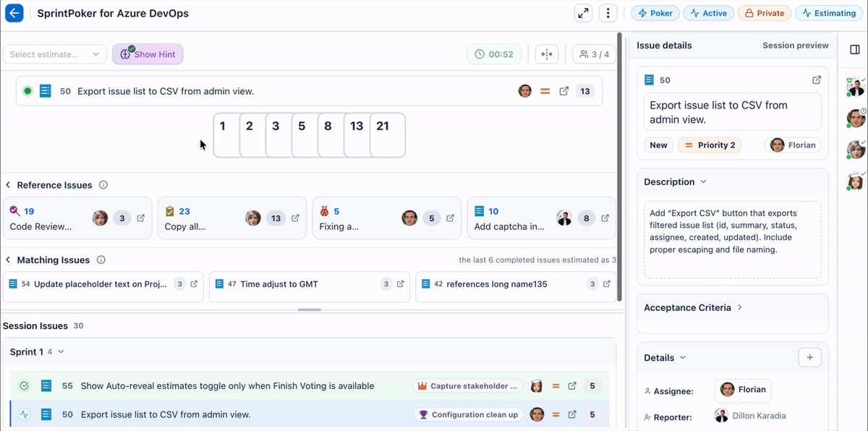The height and width of the screenshot is (431, 868).
Task: Click reference issue link 19
Action: point(29,212)
